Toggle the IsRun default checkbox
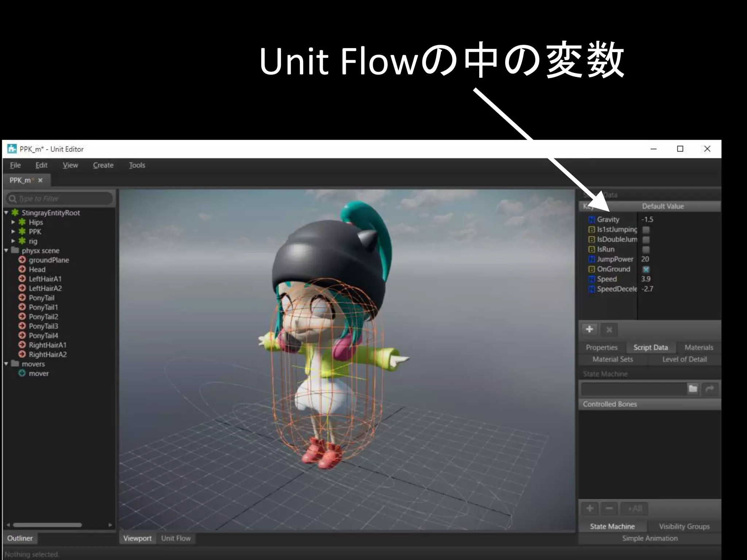Screen dimensions: 747x560 pyautogui.click(x=646, y=249)
